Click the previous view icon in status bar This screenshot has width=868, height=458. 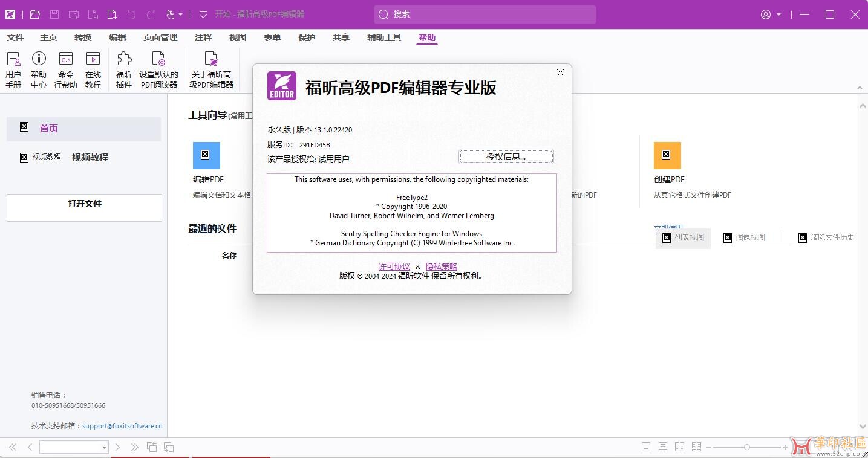152,447
